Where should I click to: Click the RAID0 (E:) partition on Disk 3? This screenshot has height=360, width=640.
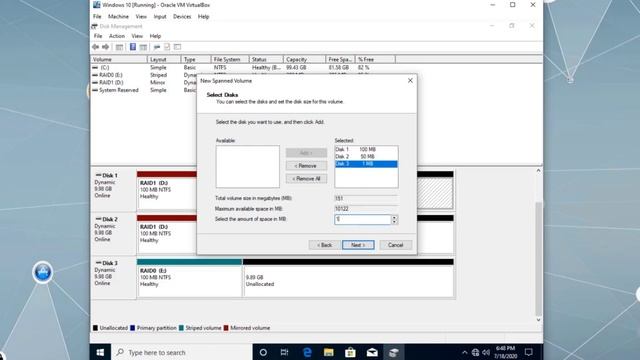189,281
